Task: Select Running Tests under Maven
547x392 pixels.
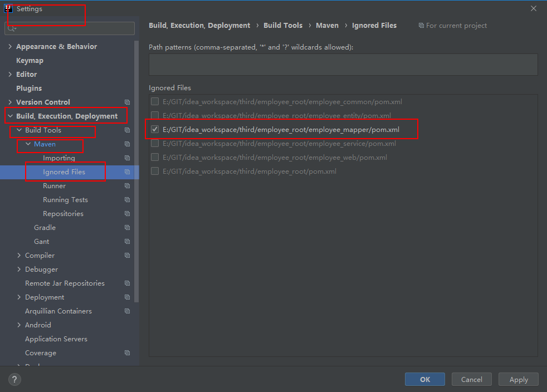Action: 65,200
